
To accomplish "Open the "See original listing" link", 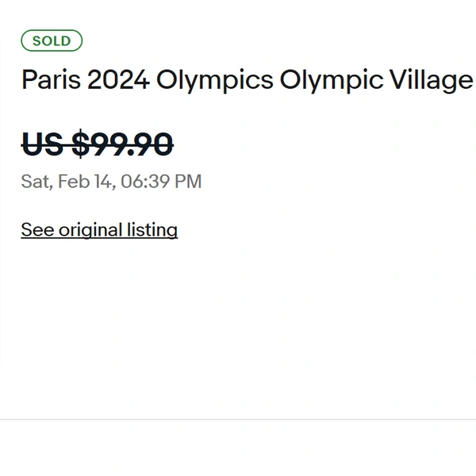I will (x=99, y=230).
